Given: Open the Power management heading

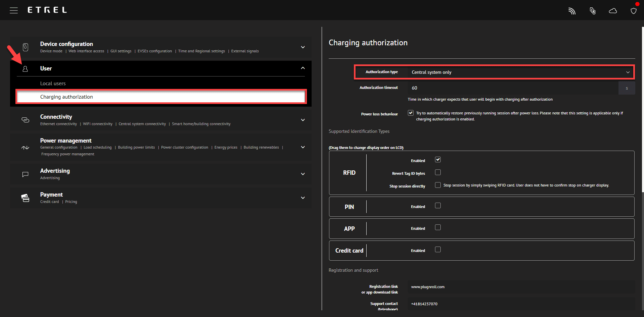Looking at the screenshot, I should pos(66,141).
